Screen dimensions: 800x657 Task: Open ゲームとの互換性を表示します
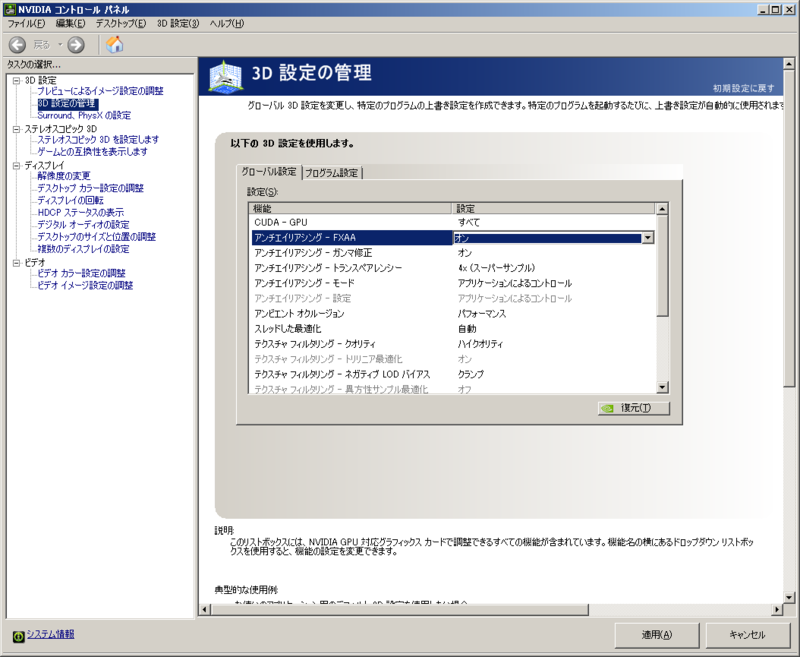click(92, 151)
